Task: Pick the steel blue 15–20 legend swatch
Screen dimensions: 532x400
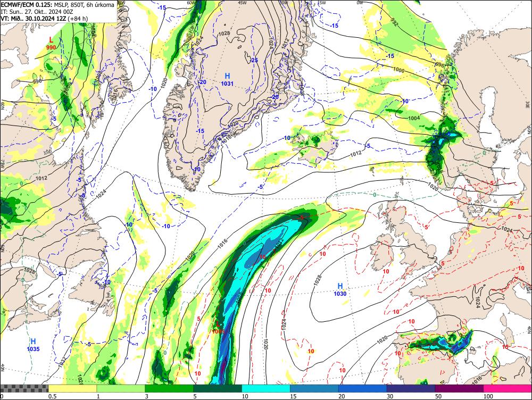Action: coord(314,388)
